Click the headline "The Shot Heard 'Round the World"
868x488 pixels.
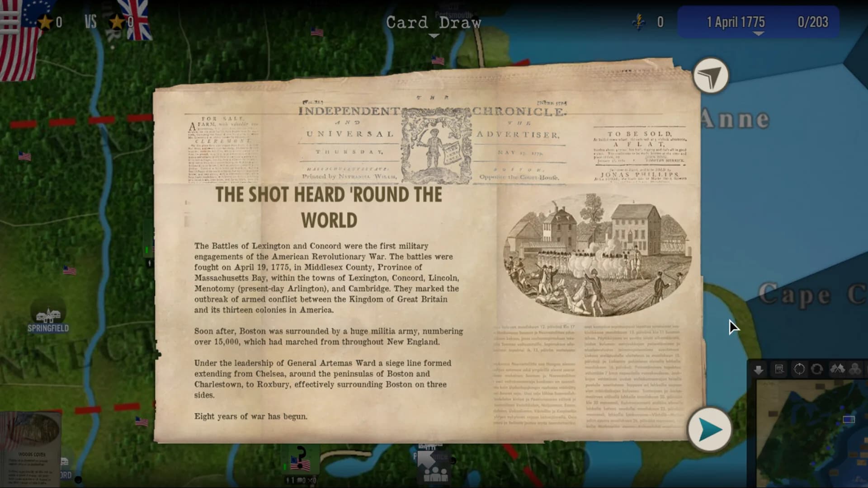(x=329, y=207)
